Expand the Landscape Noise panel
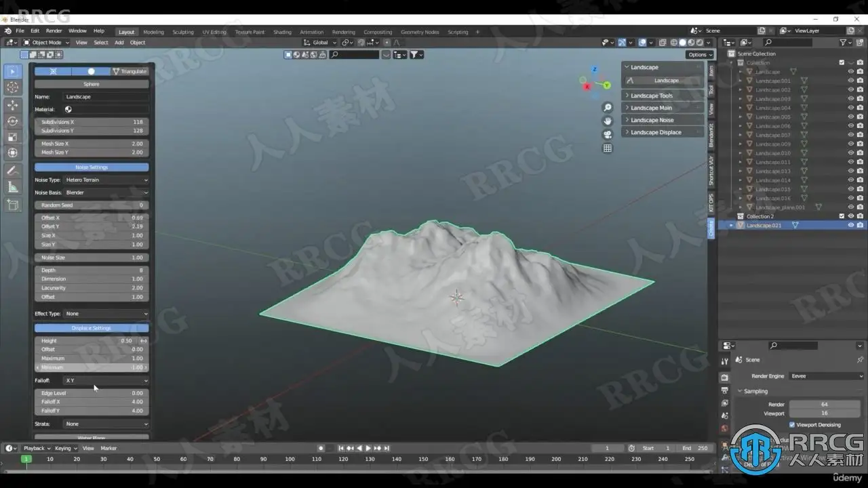Screen dimensions: 868x488 click(663, 120)
